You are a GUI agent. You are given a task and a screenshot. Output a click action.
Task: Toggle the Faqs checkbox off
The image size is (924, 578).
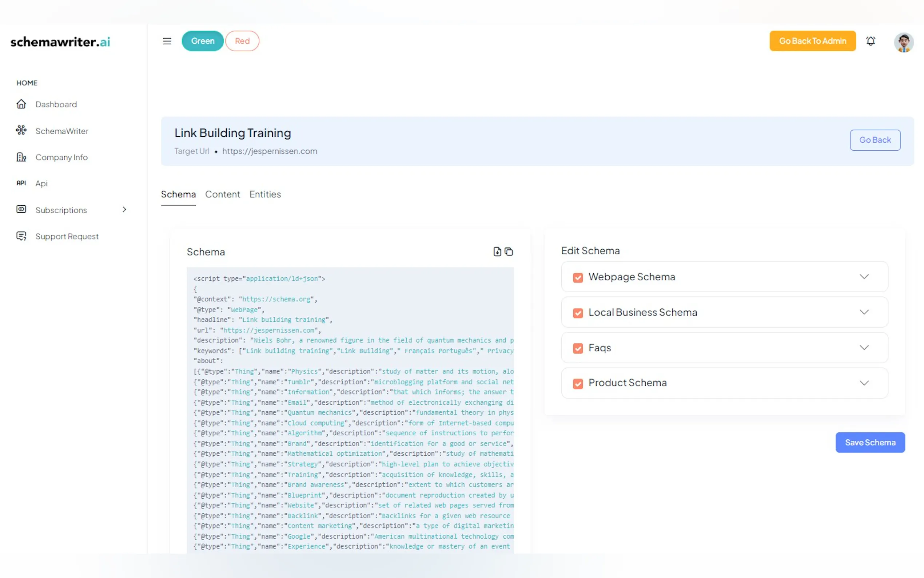click(x=578, y=348)
